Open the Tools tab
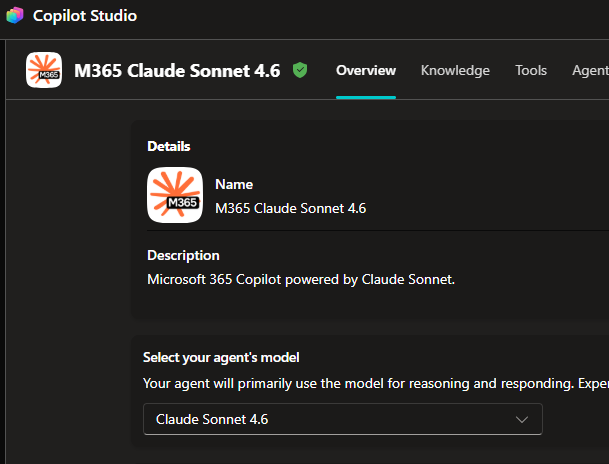 (531, 70)
